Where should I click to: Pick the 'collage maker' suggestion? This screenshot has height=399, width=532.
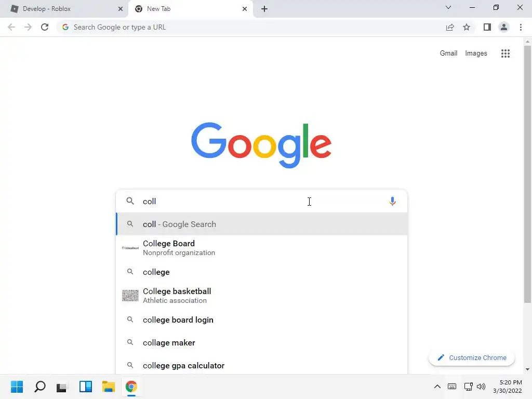(261, 343)
